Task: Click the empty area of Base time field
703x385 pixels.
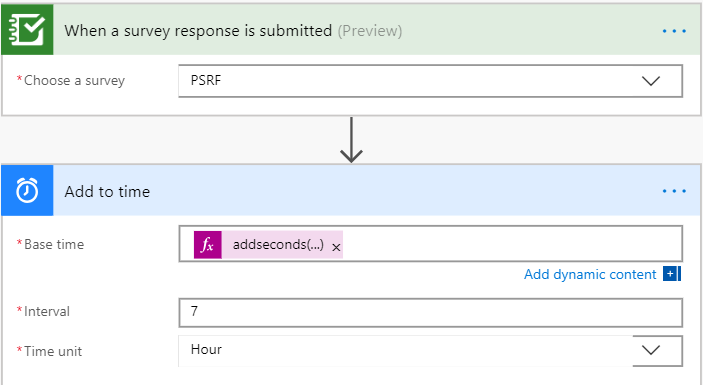Action: coord(511,244)
